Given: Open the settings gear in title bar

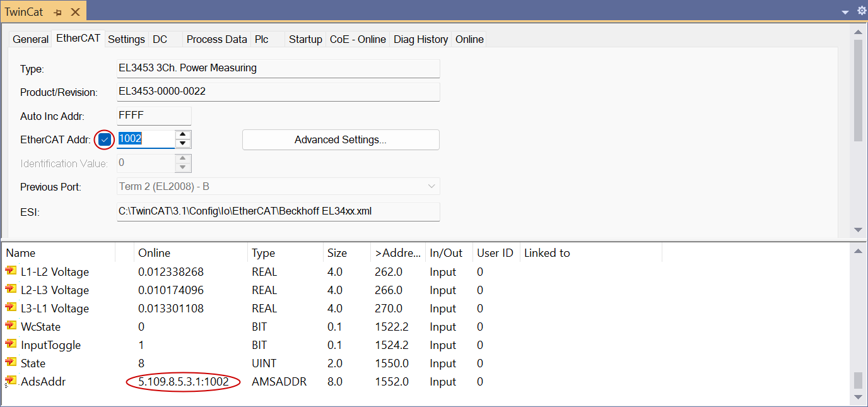Looking at the screenshot, I should click(862, 11).
